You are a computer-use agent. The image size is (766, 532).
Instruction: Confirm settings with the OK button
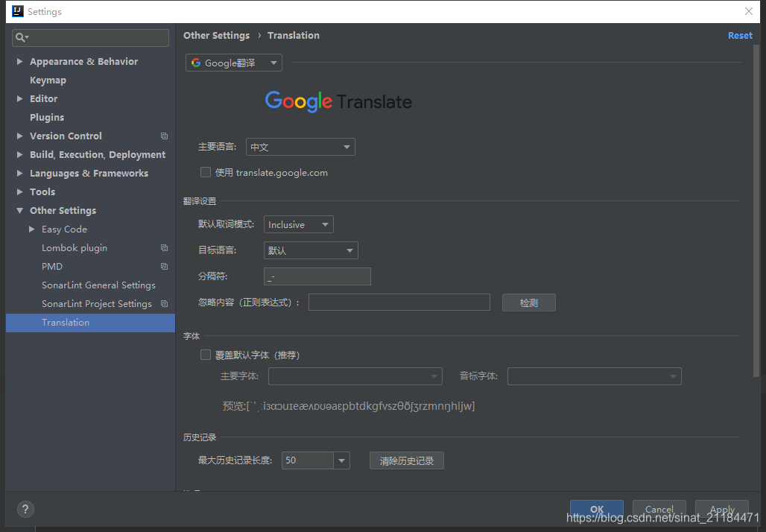[x=597, y=509]
